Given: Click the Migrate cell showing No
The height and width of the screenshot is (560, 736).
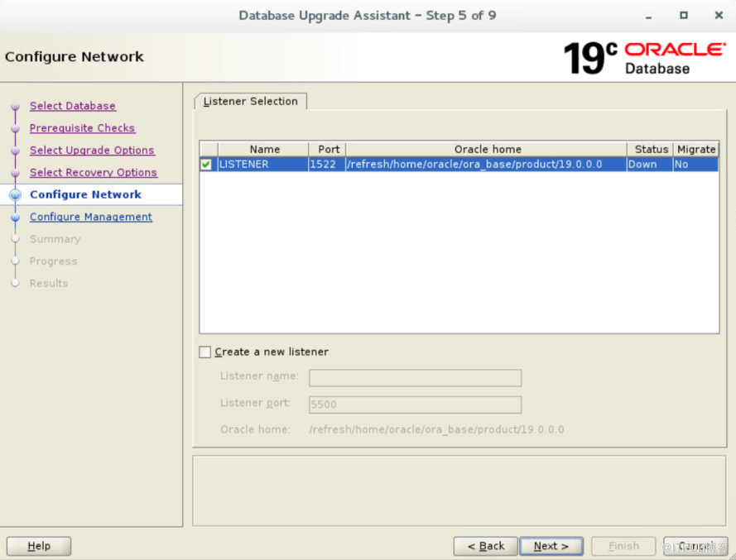Looking at the screenshot, I should 695,164.
